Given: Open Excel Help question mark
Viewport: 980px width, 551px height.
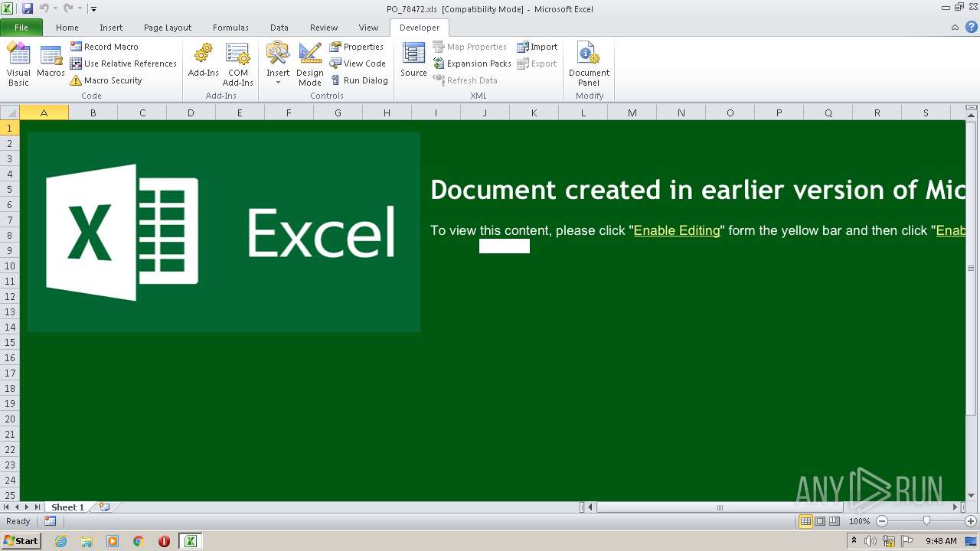Looking at the screenshot, I should [972, 28].
